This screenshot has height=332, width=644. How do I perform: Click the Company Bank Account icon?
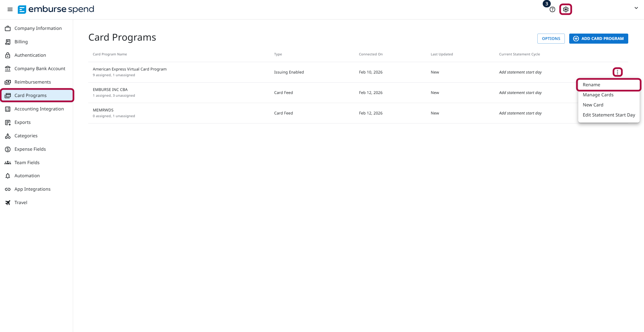8,68
